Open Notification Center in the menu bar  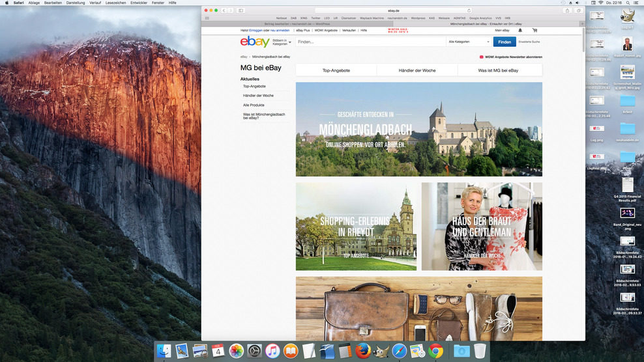[636, 3]
